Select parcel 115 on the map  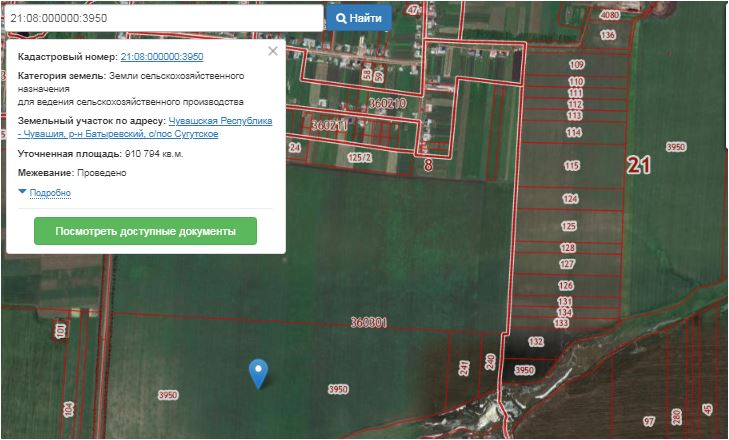571,165
